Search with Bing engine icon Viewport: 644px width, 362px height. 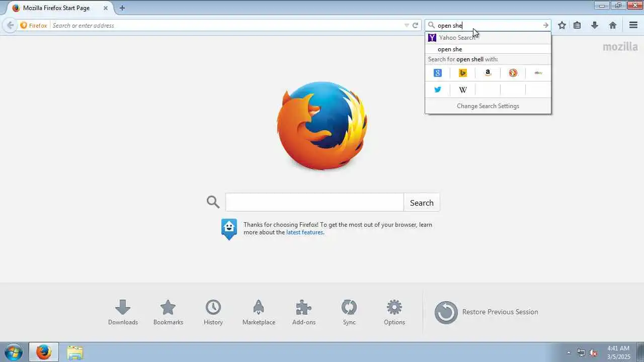463,73
